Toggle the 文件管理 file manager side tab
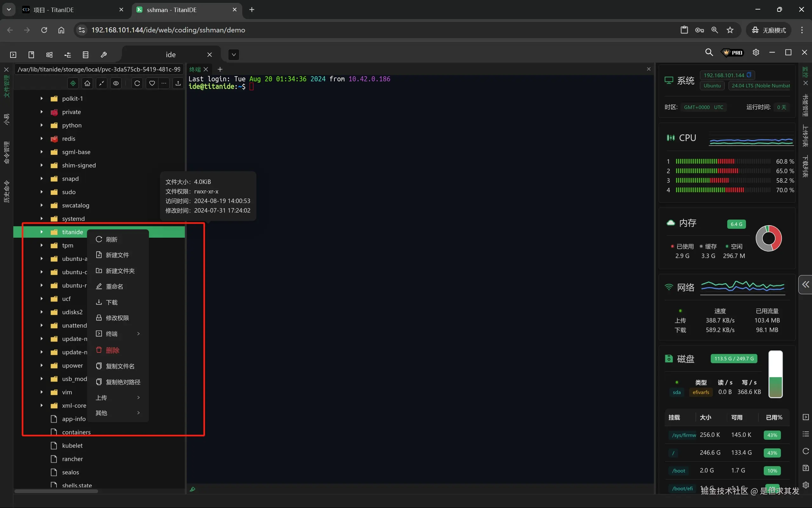 [6, 86]
